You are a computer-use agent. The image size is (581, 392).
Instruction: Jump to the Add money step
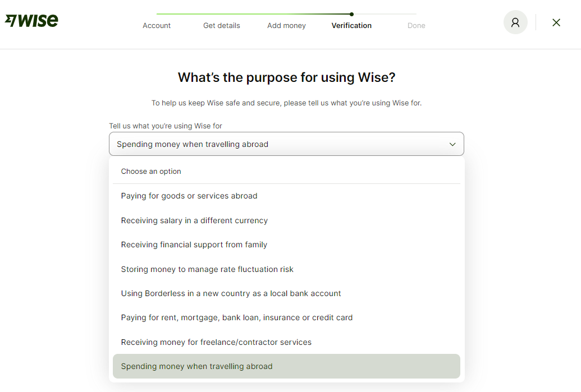pos(286,25)
